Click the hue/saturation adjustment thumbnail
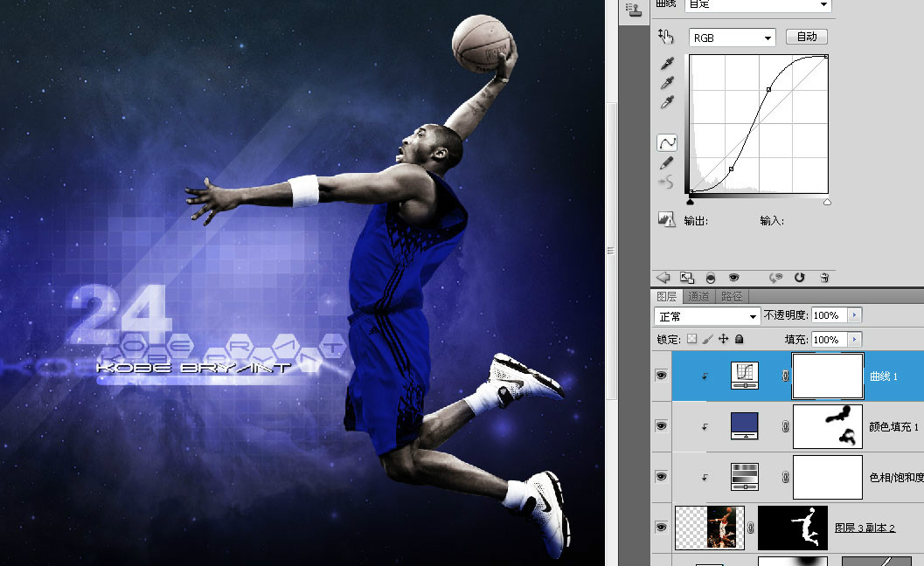The height and width of the screenshot is (566, 924). pyautogui.click(x=745, y=477)
